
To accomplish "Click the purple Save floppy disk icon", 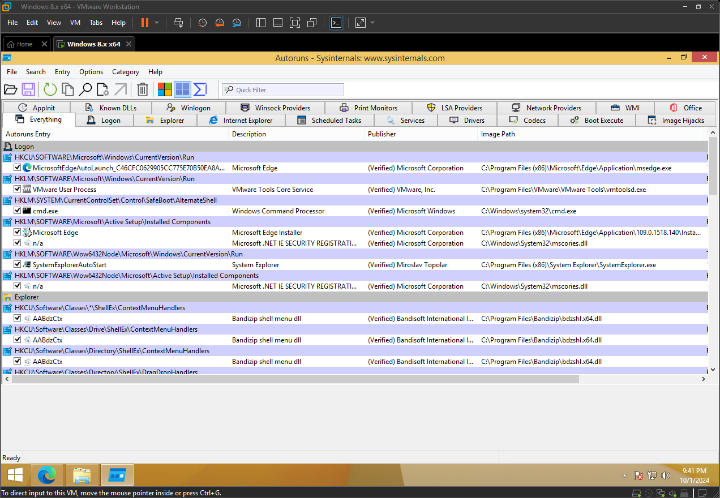I will click(x=28, y=90).
